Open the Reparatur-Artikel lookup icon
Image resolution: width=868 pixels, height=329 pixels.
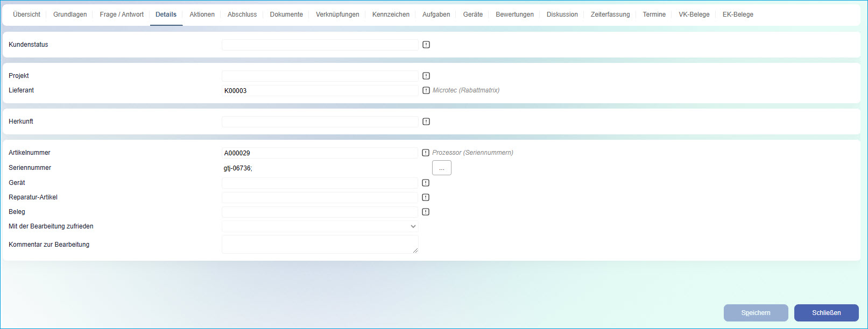click(426, 197)
